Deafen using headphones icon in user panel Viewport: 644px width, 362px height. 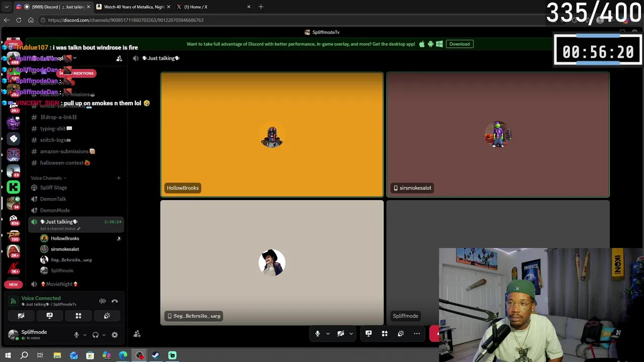95,335
